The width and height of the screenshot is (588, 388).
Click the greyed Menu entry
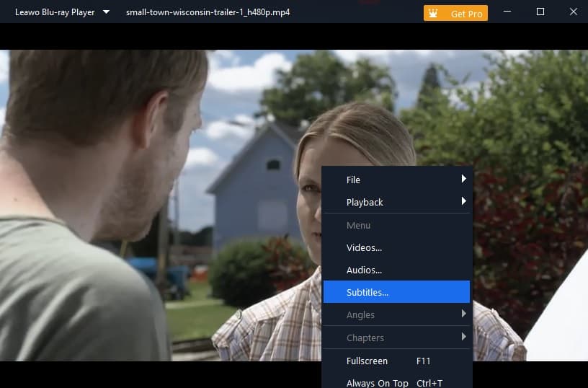396,225
